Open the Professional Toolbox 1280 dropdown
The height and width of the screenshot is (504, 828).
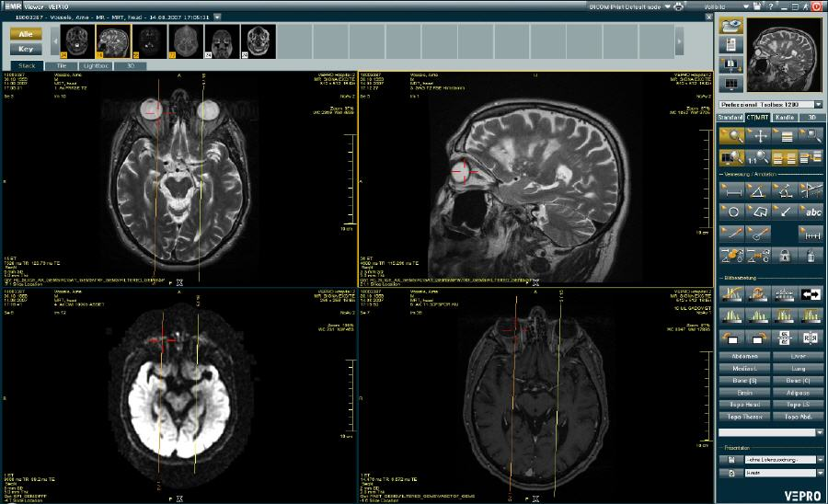coord(819,105)
